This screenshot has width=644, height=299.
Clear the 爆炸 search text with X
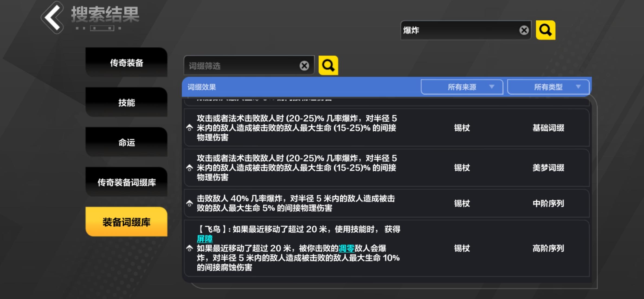(524, 30)
